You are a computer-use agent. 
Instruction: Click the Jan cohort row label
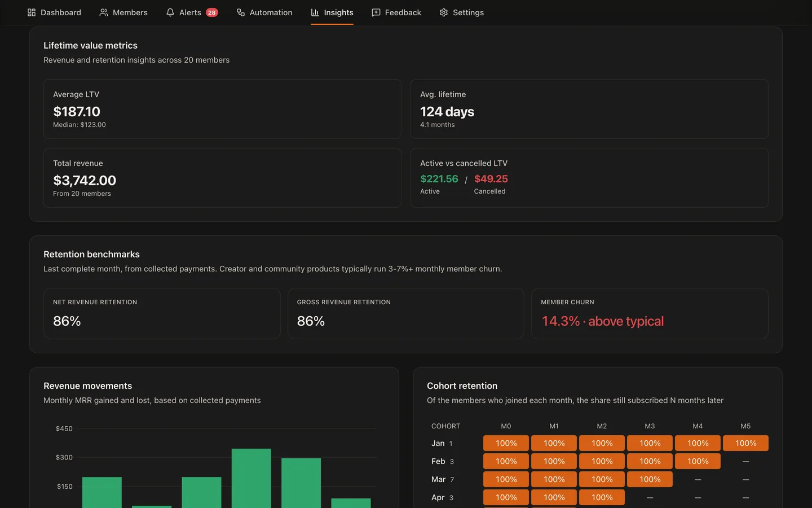(438, 443)
